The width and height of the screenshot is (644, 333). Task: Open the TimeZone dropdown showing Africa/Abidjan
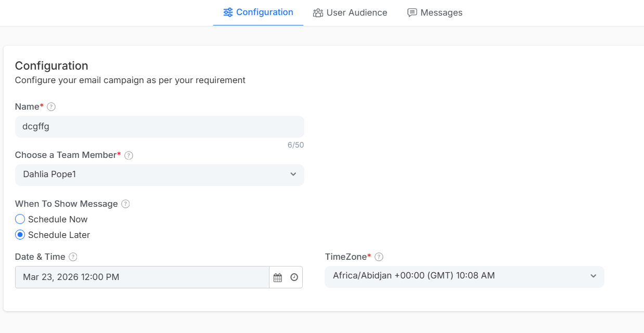(465, 276)
